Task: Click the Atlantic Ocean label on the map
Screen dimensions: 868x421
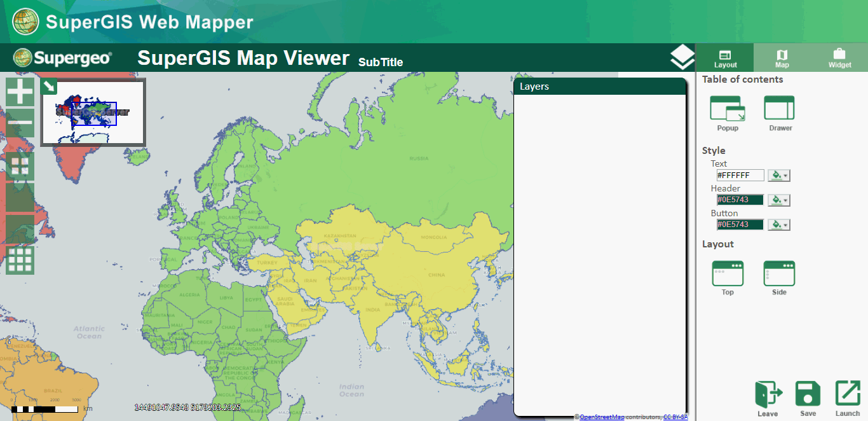Action: tap(89, 333)
